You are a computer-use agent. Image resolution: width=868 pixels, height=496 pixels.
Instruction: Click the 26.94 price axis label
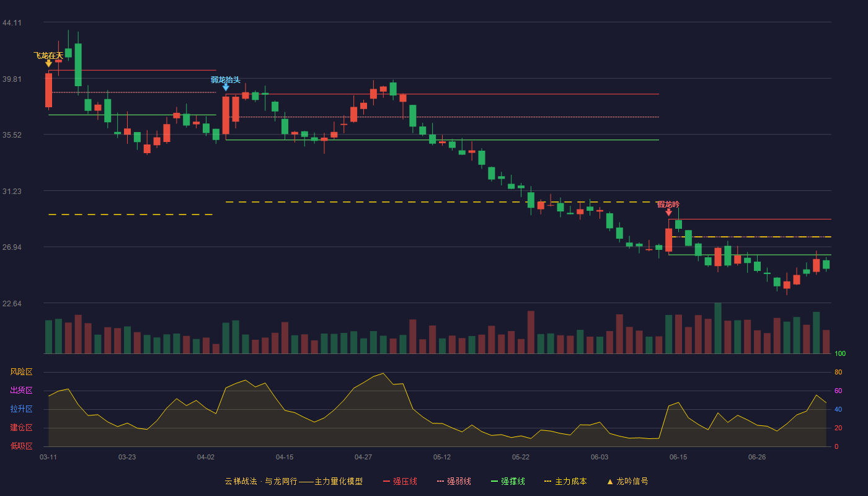point(12,247)
